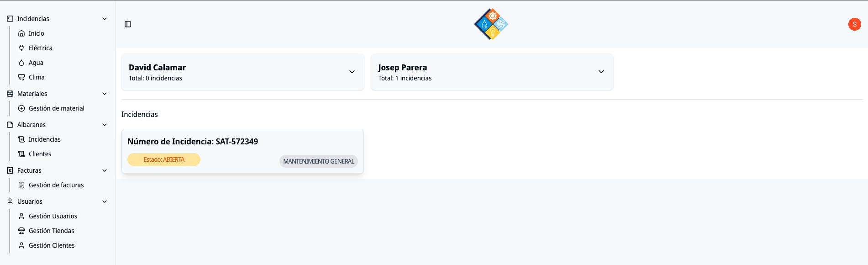Collapse the Albaranes section chevron

[x=105, y=125]
